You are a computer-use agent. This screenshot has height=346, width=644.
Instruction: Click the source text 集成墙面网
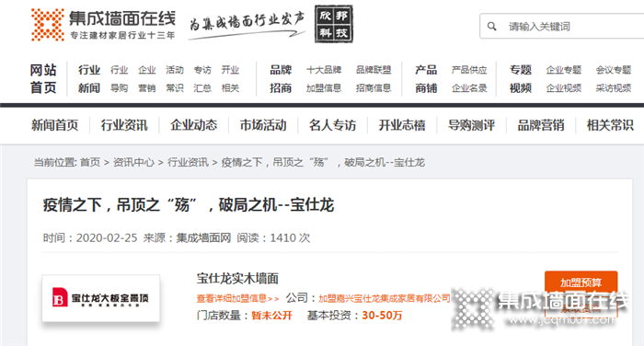click(x=203, y=238)
